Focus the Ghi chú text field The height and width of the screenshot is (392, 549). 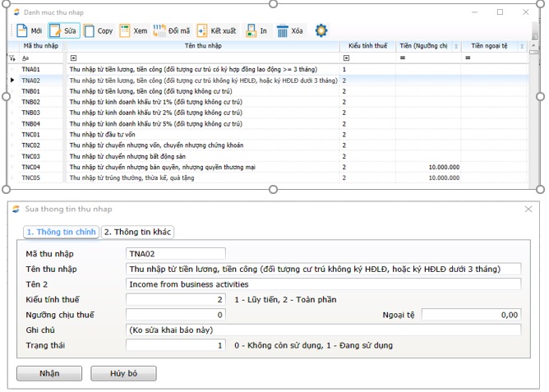click(323, 330)
